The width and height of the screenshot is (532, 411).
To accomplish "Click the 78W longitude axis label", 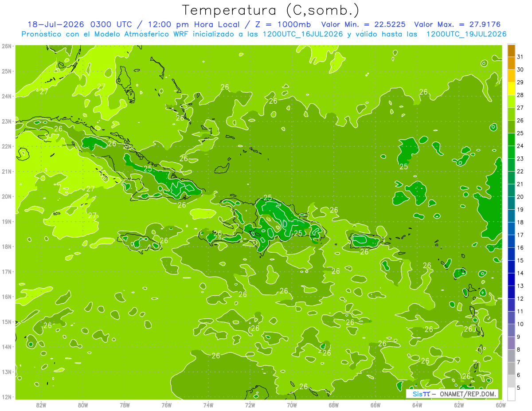I will tap(125, 405).
